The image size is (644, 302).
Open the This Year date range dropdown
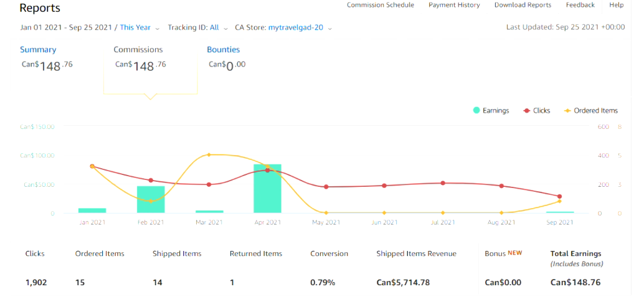tap(141, 27)
